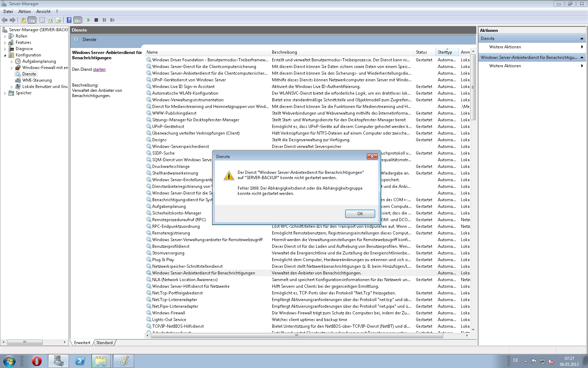Click the console tree horizontal scrollbar
This screenshot has height=368, width=588.
point(25,342)
